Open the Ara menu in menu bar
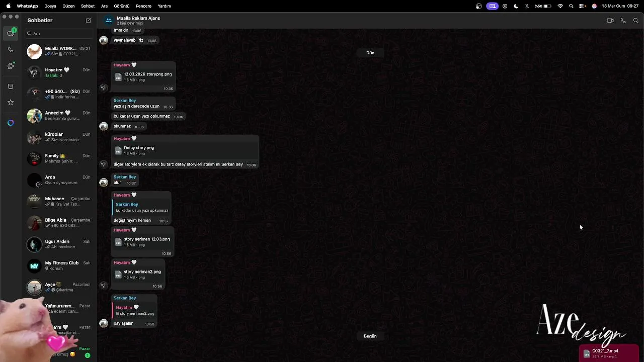 click(x=104, y=6)
